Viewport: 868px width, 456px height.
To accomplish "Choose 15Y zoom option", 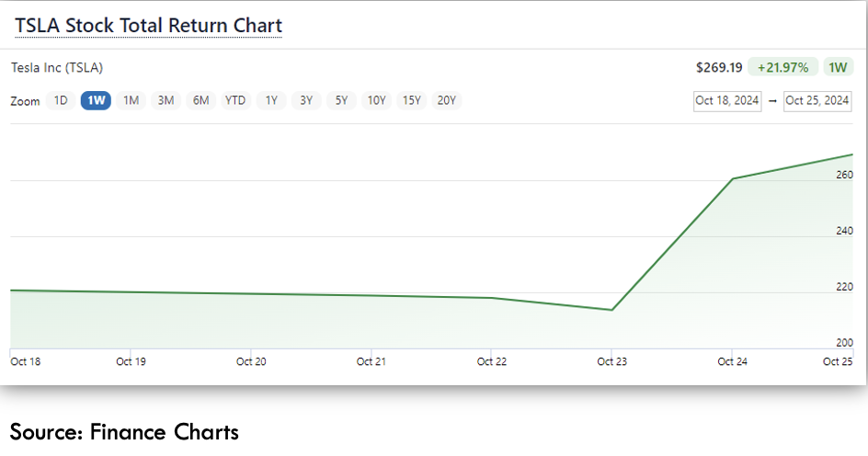I will pos(411,101).
